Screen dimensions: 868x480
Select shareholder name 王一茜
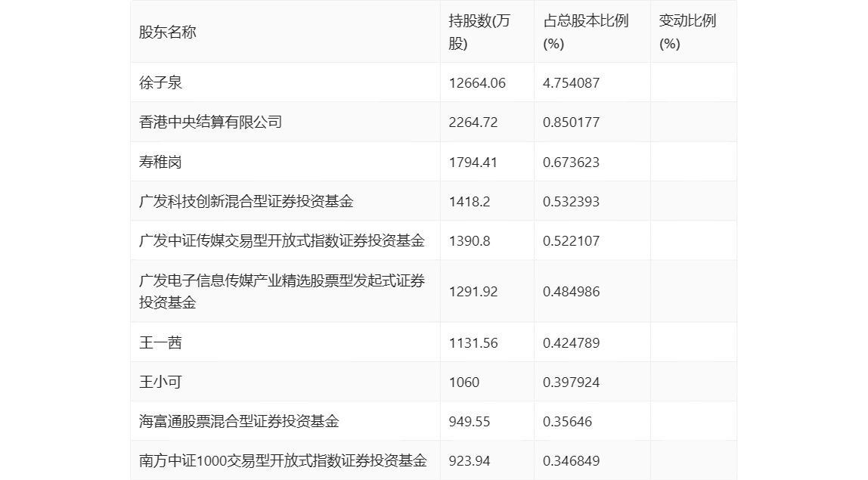pyautogui.click(x=160, y=342)
